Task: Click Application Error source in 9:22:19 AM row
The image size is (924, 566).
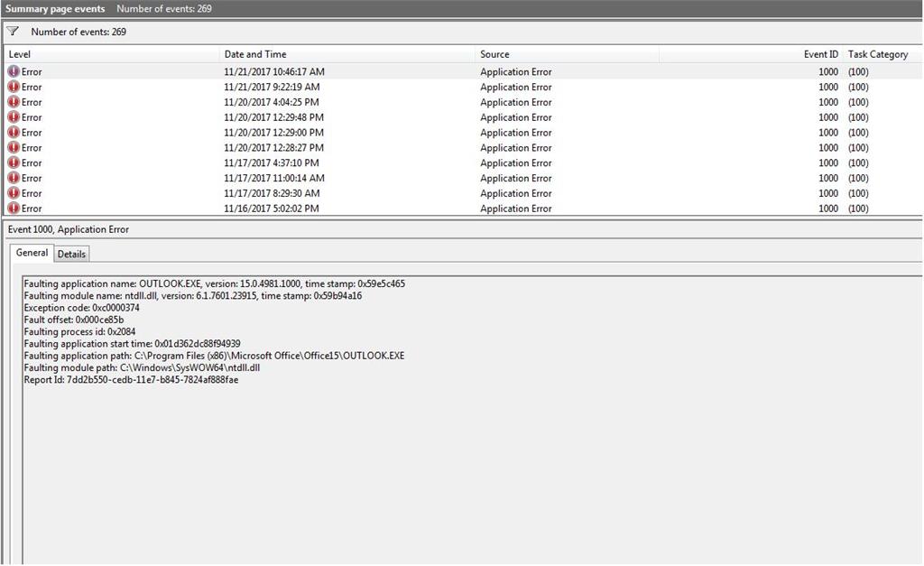Action: coord(515,88)
